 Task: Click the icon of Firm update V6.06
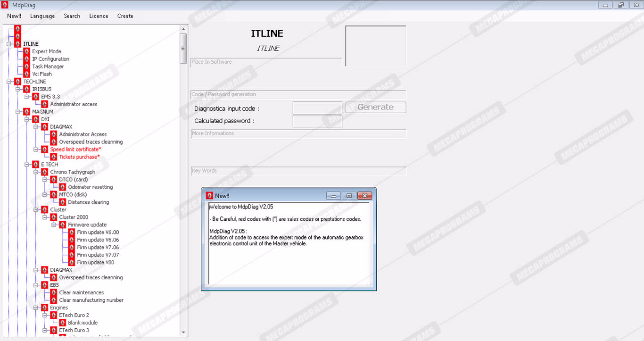tap(72, 240)
